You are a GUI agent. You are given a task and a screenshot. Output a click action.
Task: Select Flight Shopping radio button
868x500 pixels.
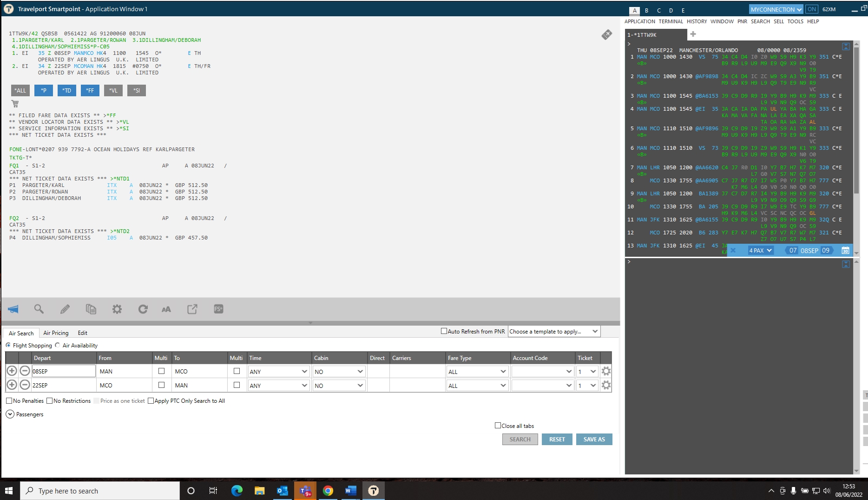coord(8,345)
